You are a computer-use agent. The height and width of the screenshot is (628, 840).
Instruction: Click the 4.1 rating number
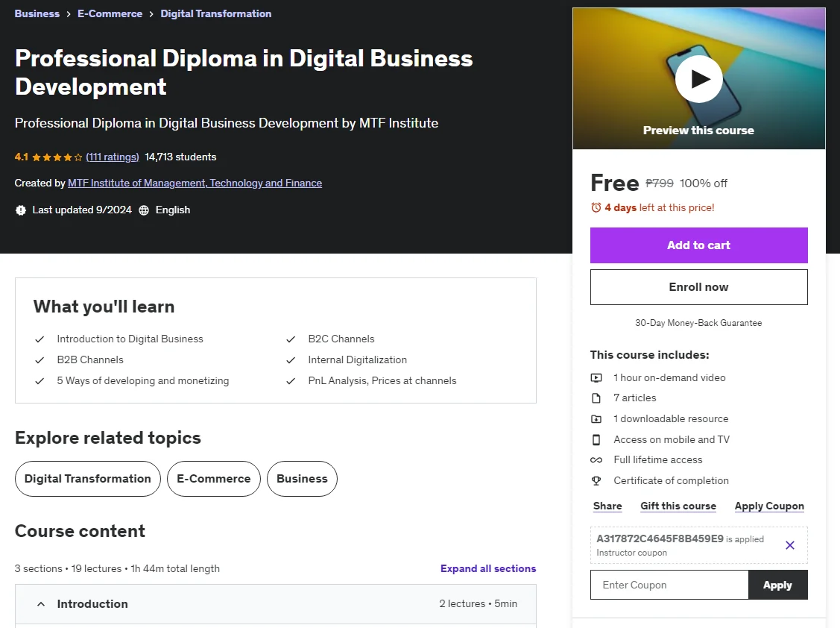[22, 157]
